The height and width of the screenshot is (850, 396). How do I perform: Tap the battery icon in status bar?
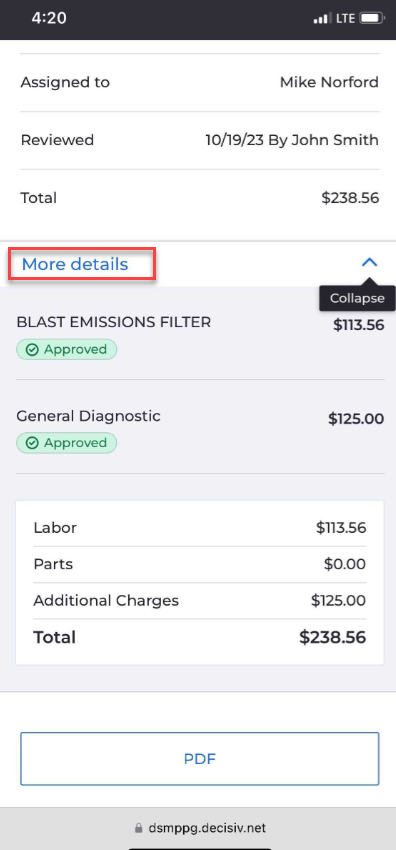click(x=372, y=18)
